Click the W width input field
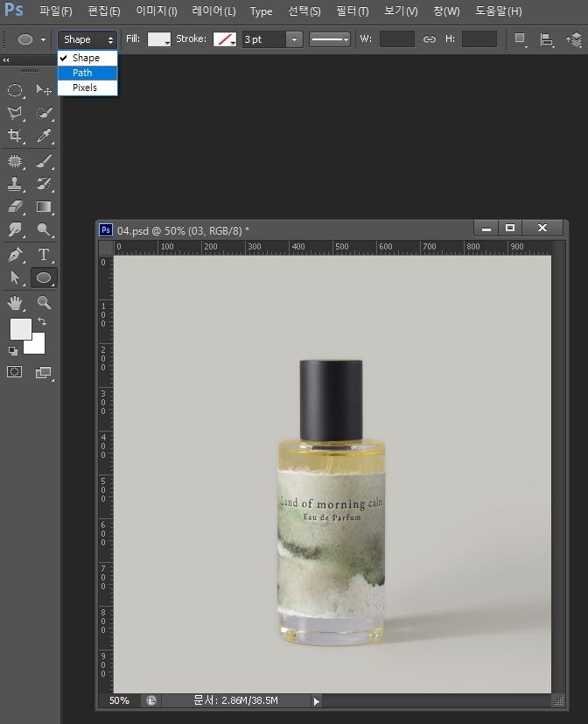The height and width of the screenshot is (724, 588). pyautogui.click(x=397, y=39)
